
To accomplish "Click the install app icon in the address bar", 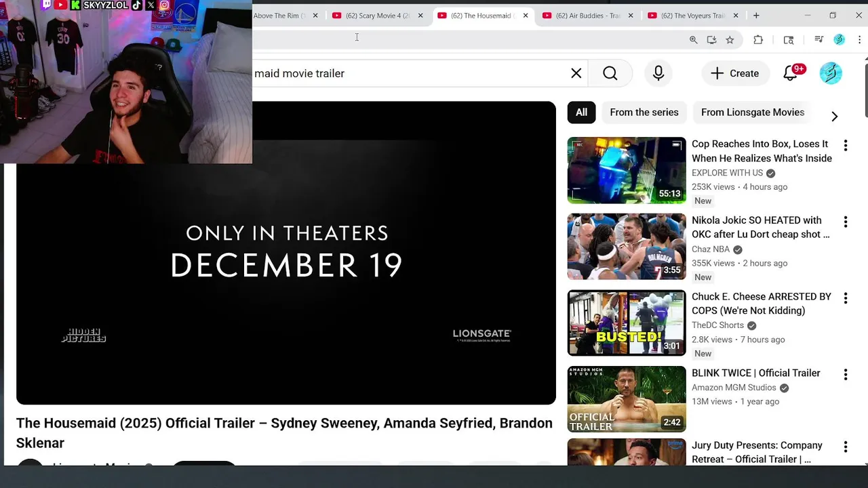I will [711, 40].
